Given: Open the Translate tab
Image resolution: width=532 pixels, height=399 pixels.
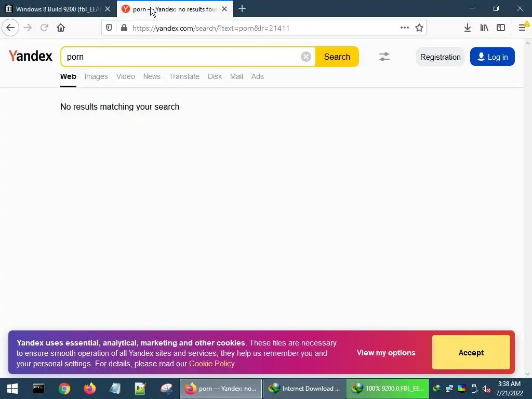Looking at the screenshot, I should 184,76.
